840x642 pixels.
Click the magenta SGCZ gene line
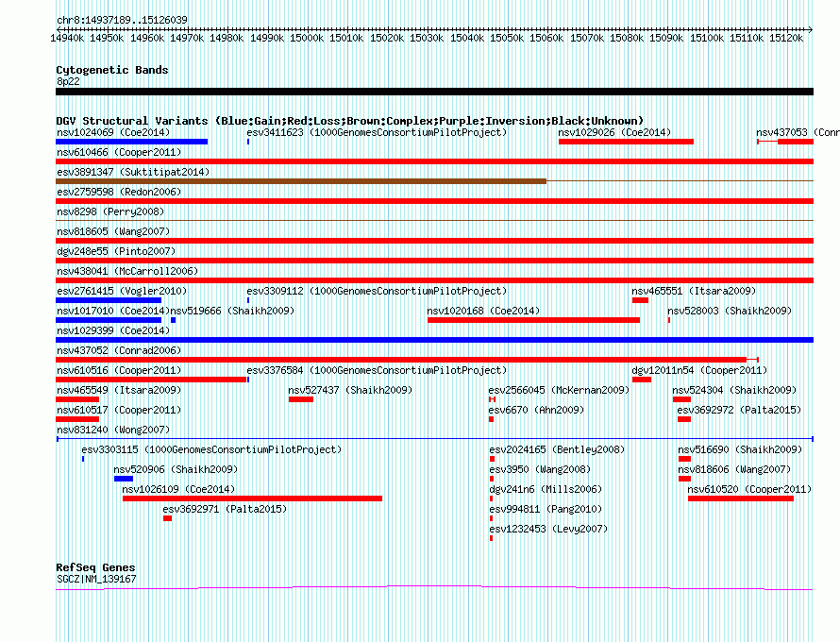[434, 588]
